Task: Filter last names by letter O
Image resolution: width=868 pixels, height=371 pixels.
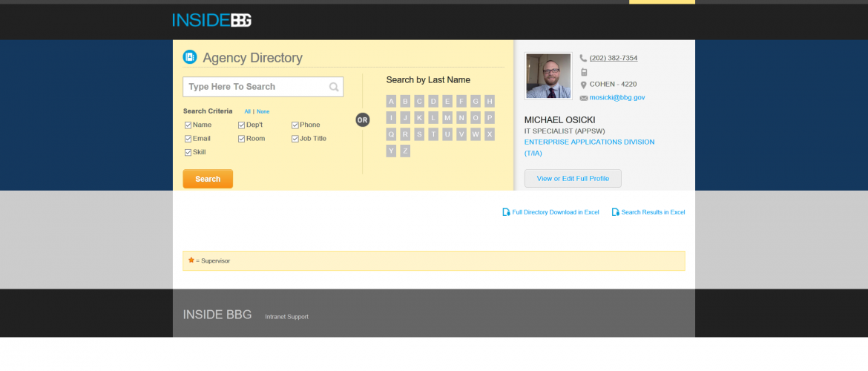Action: [x=476, y=118]
